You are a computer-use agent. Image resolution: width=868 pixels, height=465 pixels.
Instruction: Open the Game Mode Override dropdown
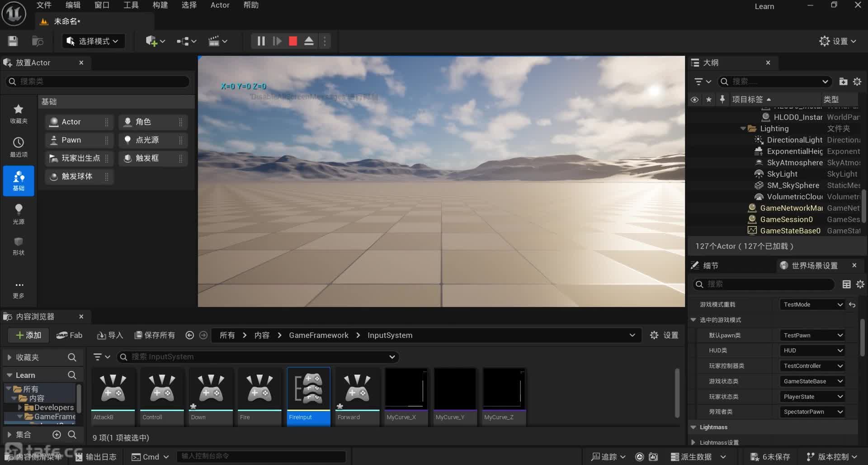point(812,305)
